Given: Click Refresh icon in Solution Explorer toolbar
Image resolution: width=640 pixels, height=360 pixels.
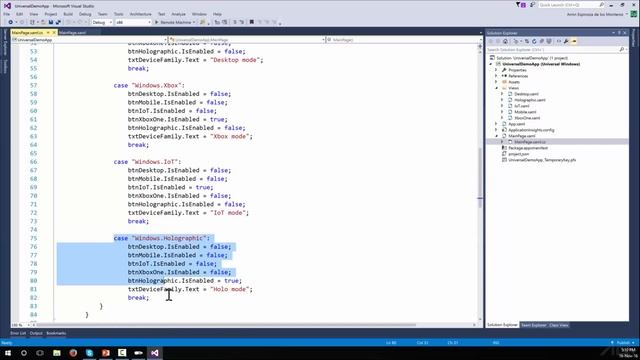Looking at the screenshot, I should point(534,41).
